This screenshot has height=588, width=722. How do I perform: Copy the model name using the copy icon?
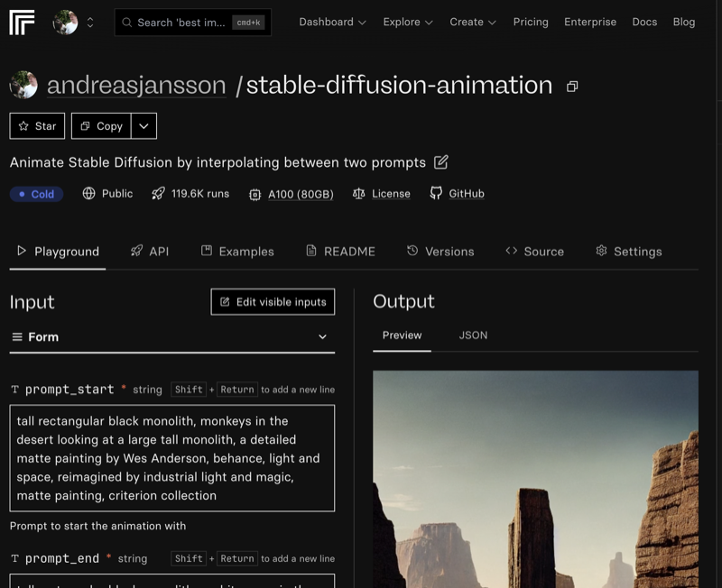(x=572, y=85)
